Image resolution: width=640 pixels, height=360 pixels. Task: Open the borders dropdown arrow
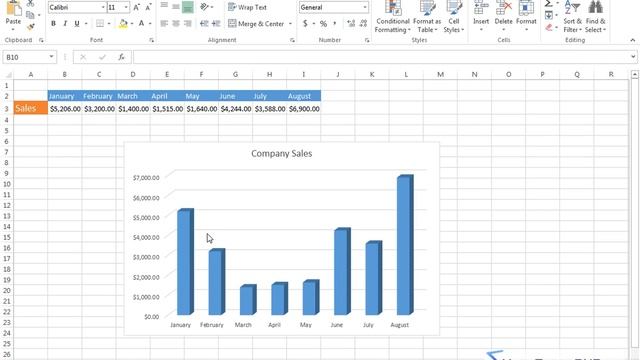109,24
